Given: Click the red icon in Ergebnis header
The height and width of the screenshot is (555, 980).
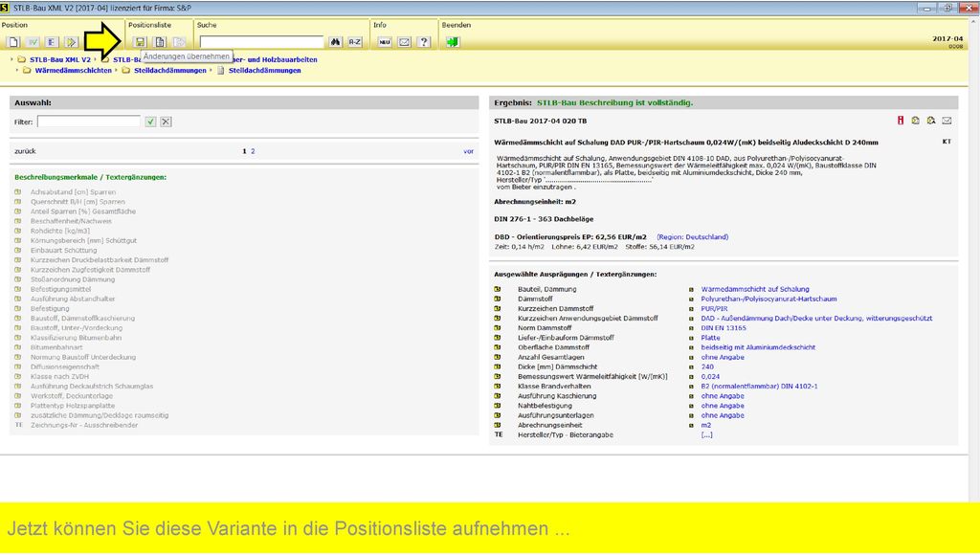Looking at the screenshot, I should (901, 121).
